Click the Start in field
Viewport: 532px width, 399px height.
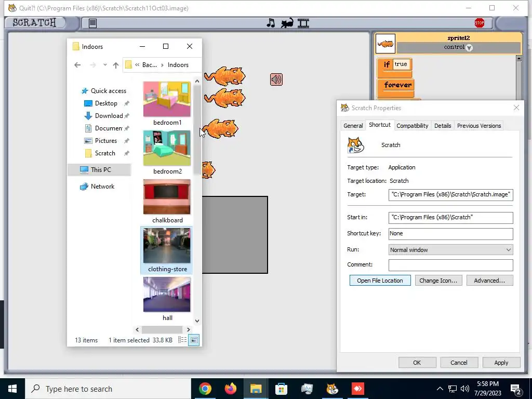[x=450, y=218]
